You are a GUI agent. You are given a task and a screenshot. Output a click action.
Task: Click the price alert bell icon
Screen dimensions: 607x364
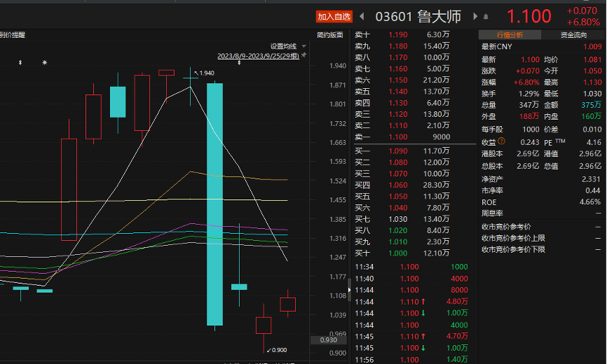pos(486,17)
